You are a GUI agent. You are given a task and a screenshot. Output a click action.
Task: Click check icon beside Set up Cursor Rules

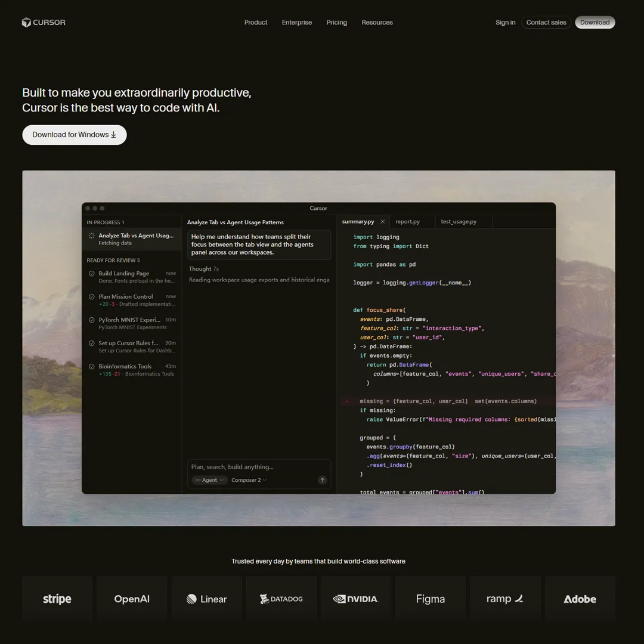92,343
